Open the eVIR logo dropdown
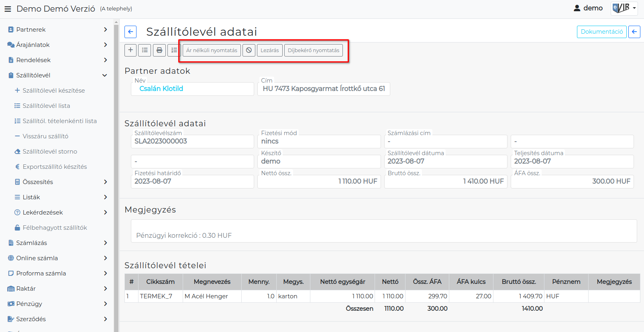 pyautogui.click(x=624, y=8)
